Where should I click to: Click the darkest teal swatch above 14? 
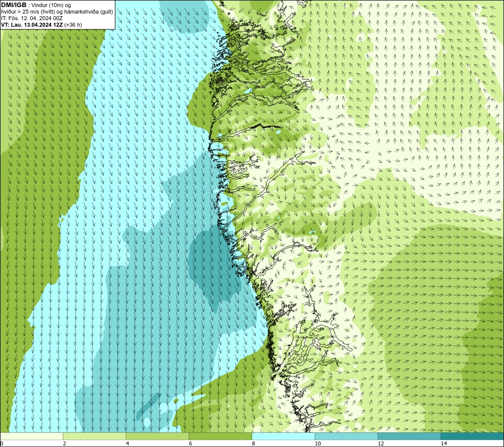tap(473, 436)
